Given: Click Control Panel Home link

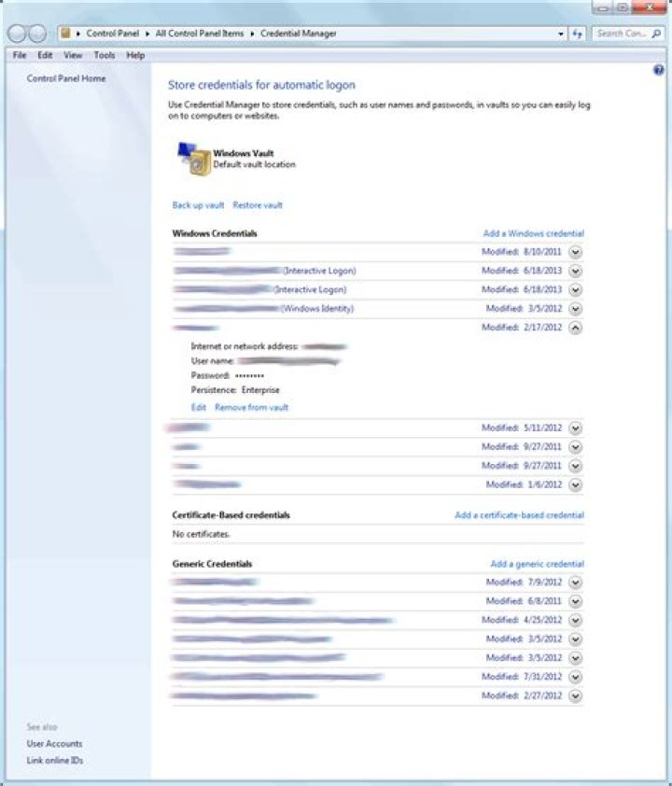Looking at the screenshot, I should point(66,78).
